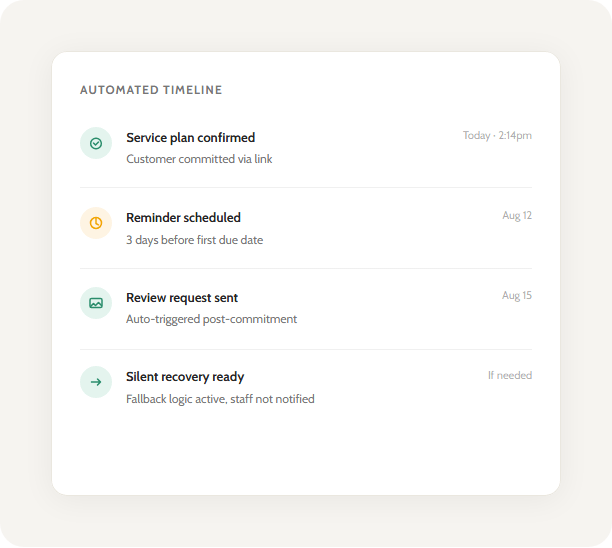Click the 'Aug 15' date
Viewport: 612px width, 548px height.
[x=517, y=295]
